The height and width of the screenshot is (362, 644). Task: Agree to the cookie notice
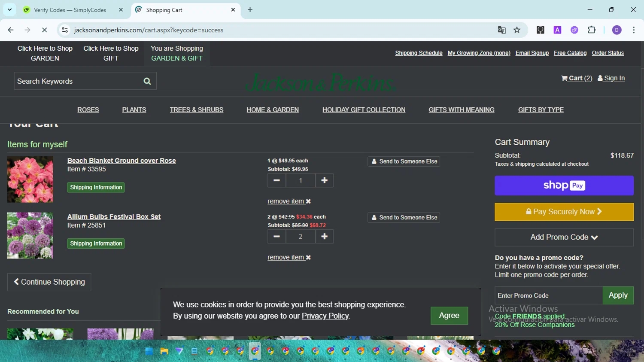click(449, 316)
